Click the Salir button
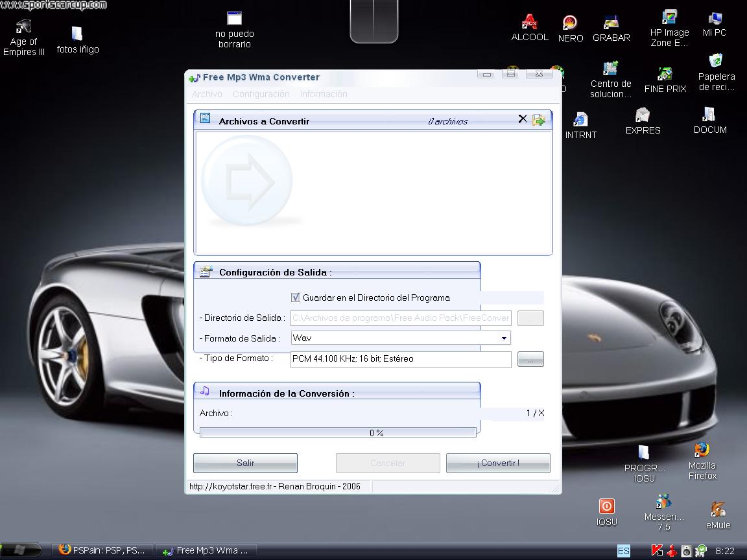 coord(245,463)
